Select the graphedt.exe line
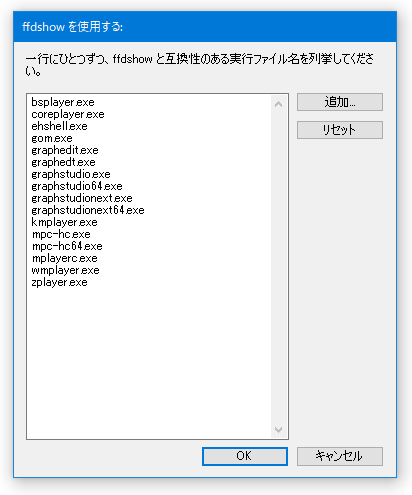 pos(63,162)
